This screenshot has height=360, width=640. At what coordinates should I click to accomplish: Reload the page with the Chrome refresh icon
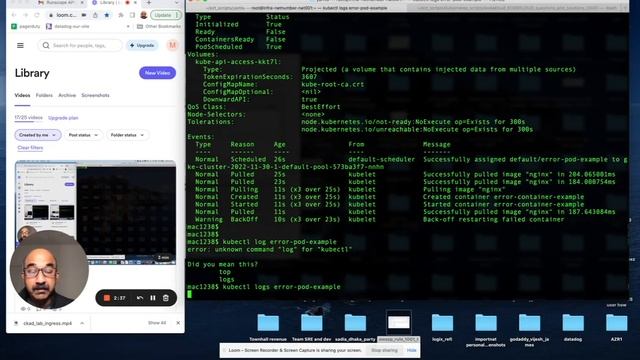pyautogui.click(x=37, y=15)
